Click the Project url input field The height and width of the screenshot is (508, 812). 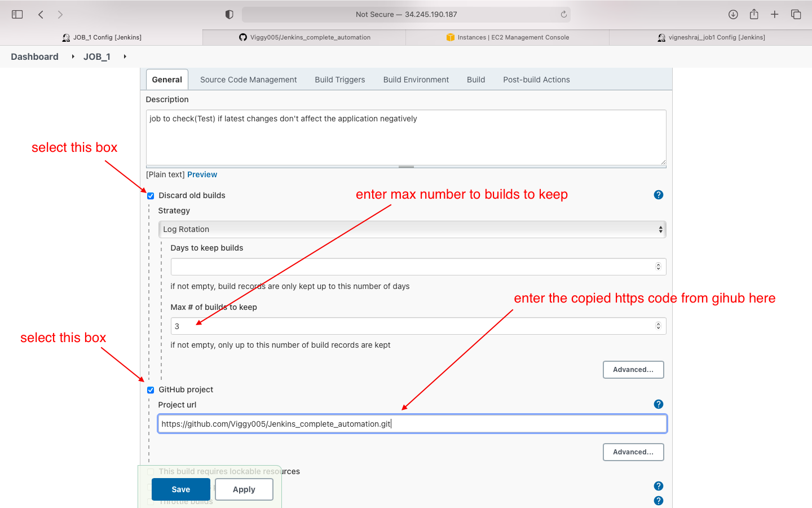point(412,424)
